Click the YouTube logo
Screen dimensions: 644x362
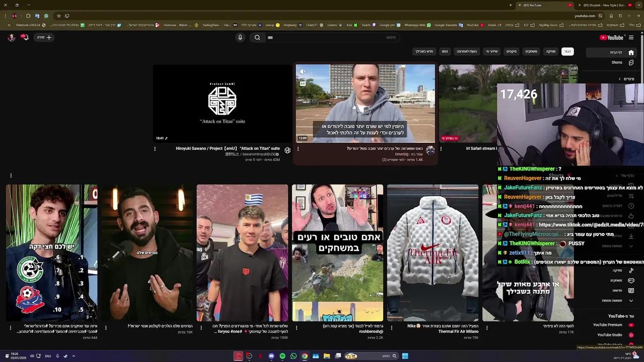(612, 37)
